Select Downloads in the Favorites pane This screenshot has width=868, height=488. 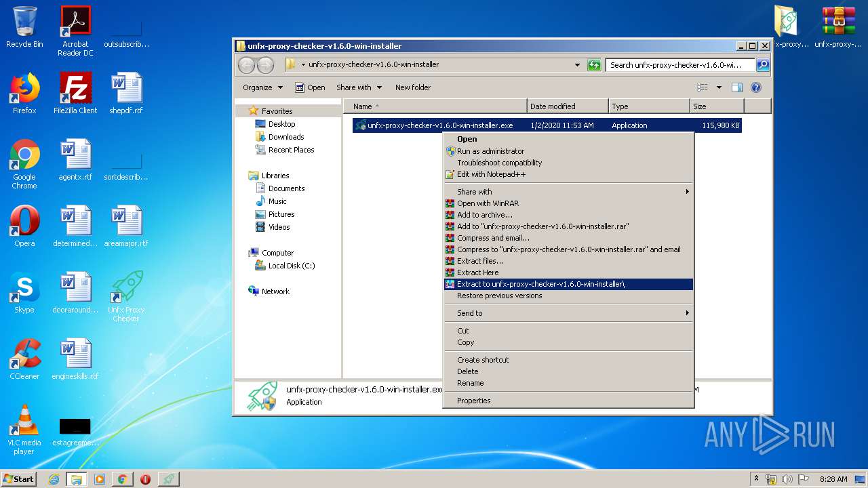pyautogui.click(x=286, y=137)
